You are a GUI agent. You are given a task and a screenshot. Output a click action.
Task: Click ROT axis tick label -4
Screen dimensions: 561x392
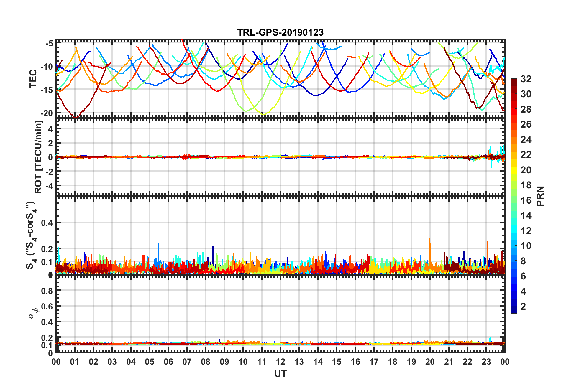point(49,186)
